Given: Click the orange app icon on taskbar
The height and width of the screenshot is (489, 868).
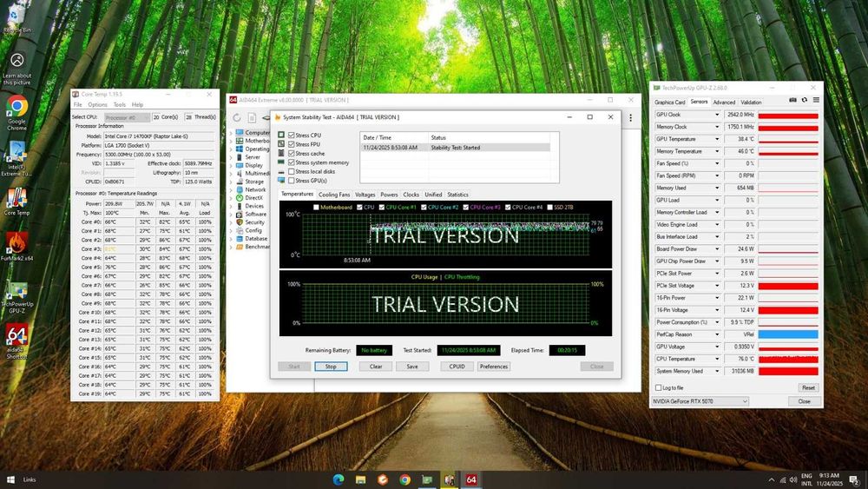Looking at the screenshot, I should pyautogui.click(x=383, y=479).
